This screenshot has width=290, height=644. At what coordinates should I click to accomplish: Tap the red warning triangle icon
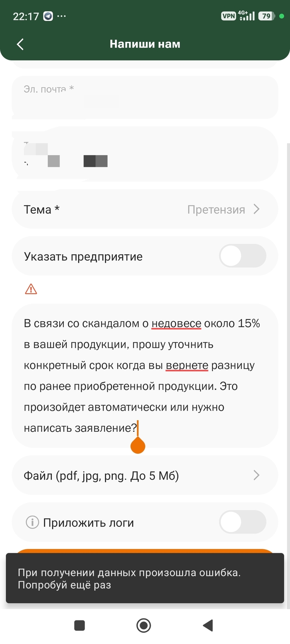click(31, 289)
